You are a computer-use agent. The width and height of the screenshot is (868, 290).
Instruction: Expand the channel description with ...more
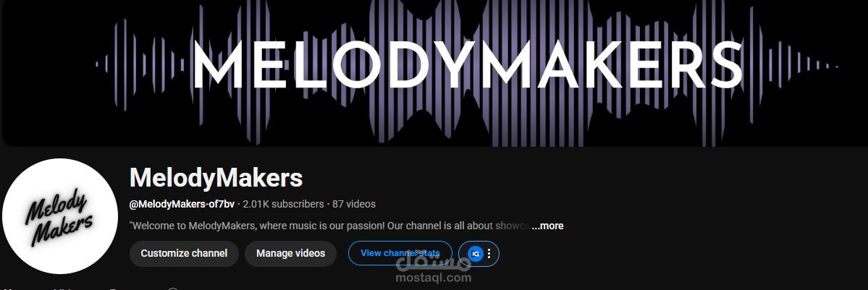[x=547, y=226]
